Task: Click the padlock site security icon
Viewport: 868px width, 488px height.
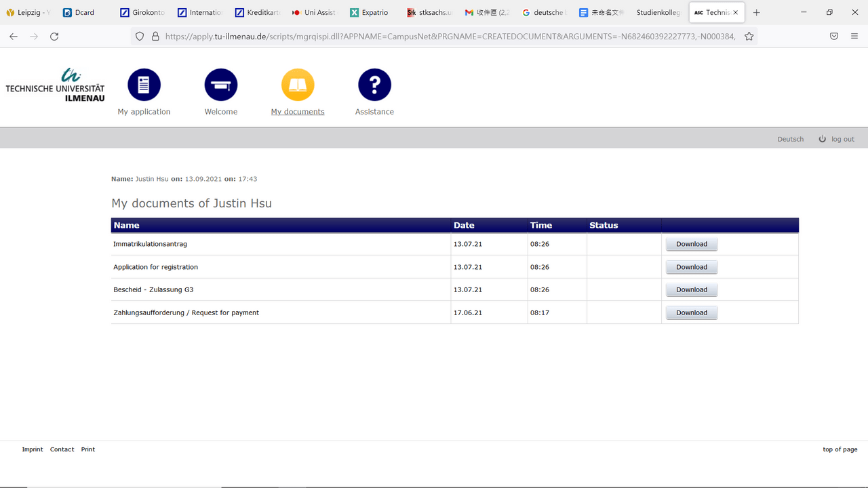Action: point(155,37)
